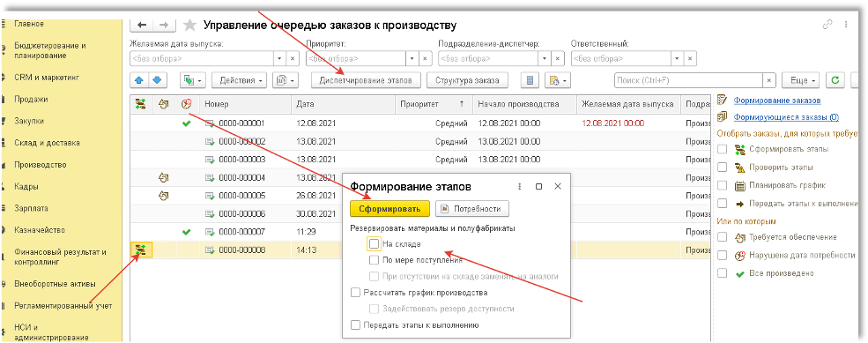Open the Формирование заказов link
This screenshot has height=343, width=868.
tap(776, 101)
